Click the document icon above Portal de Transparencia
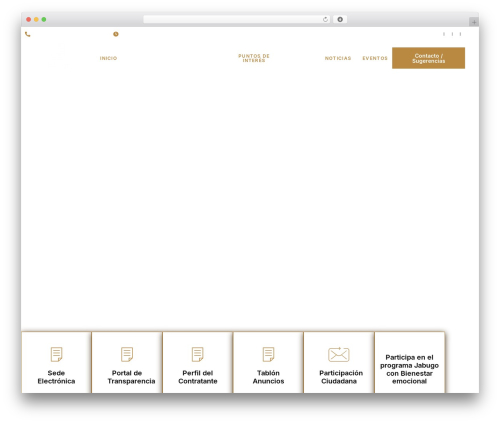The height and width of the screenshot is (423, 500). [127, 354]
